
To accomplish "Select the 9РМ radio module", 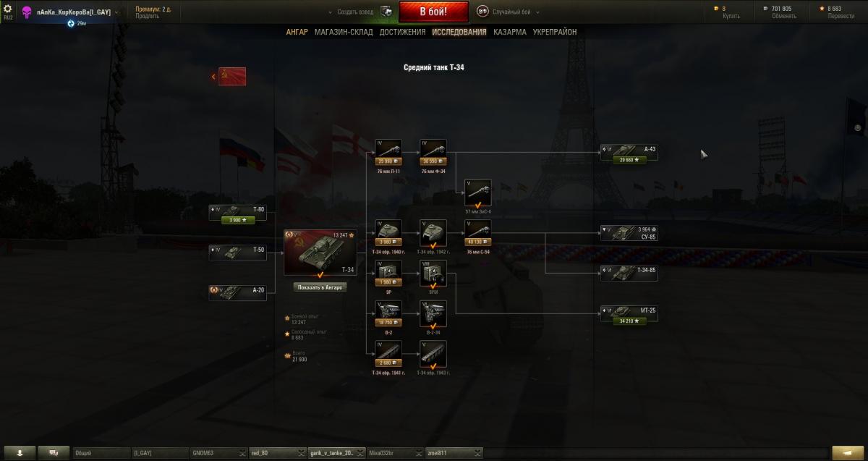I will click(x=433, y=274).
